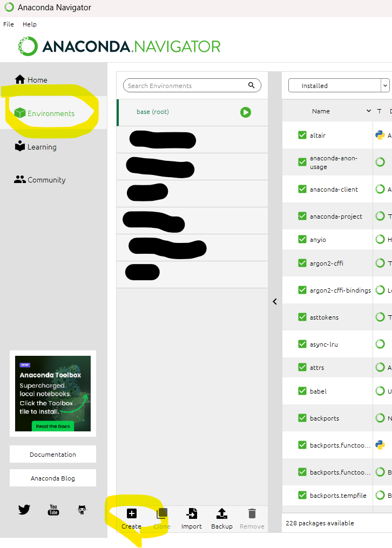Click the conda type icon for anaconda-project
This screenshot has width=392, height=548.
pyautogui.click(x=380, y=216)
